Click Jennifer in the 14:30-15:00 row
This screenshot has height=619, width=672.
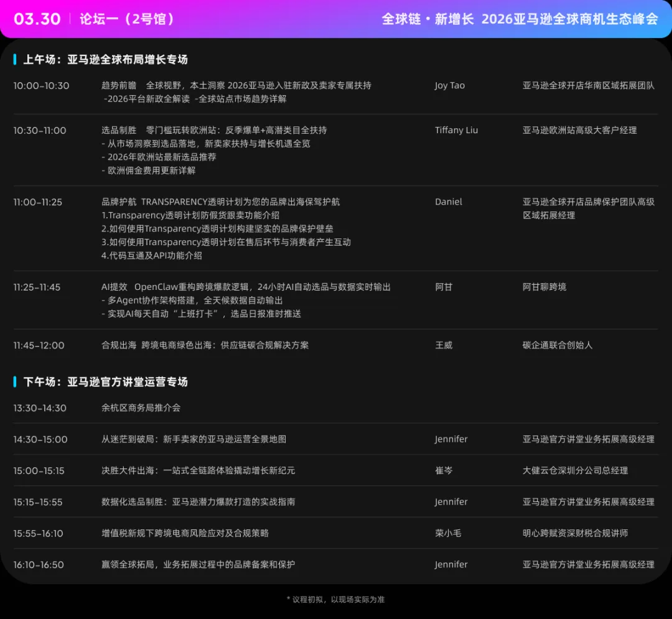(x=451, y=439)
